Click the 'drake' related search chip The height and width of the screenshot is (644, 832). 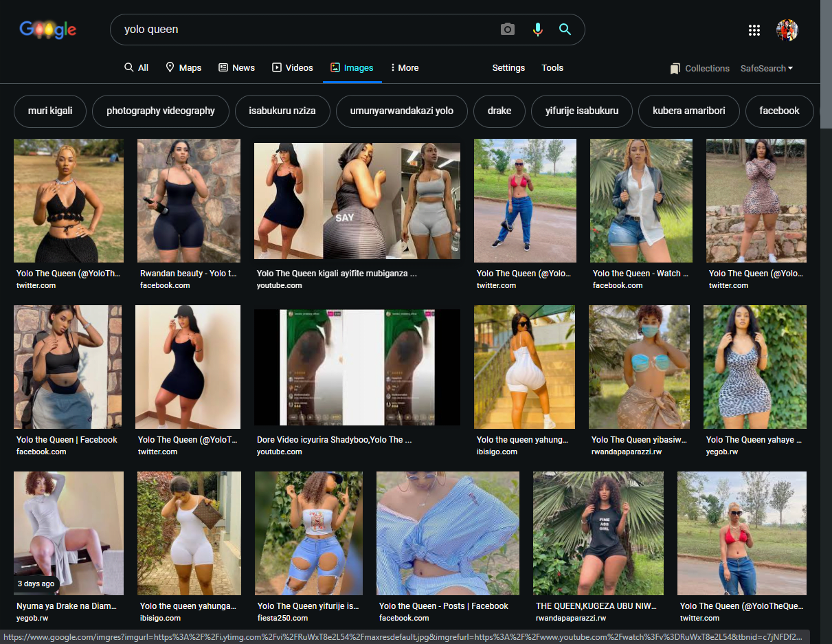[x=499, y=111]
